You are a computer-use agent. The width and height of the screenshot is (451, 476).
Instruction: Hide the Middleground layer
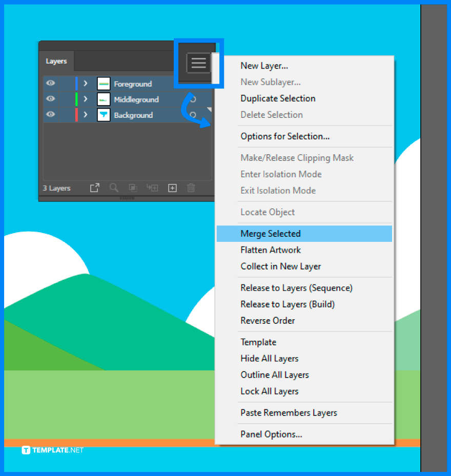coord(50,99)
